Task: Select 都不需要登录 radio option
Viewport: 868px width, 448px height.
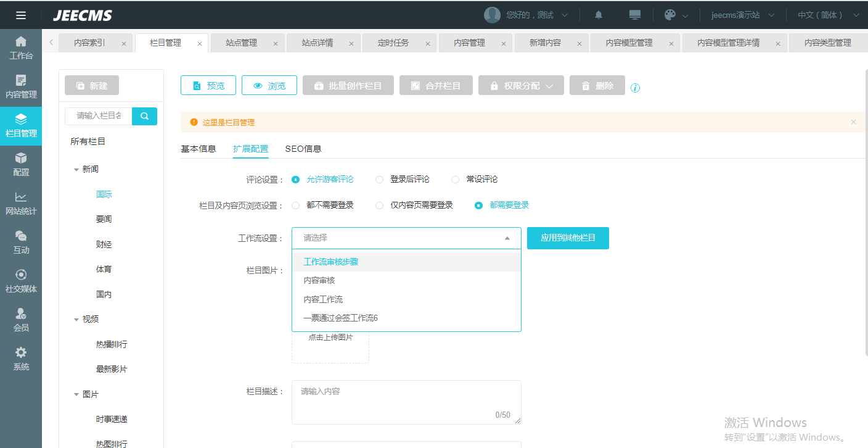Action: (296, 205)
